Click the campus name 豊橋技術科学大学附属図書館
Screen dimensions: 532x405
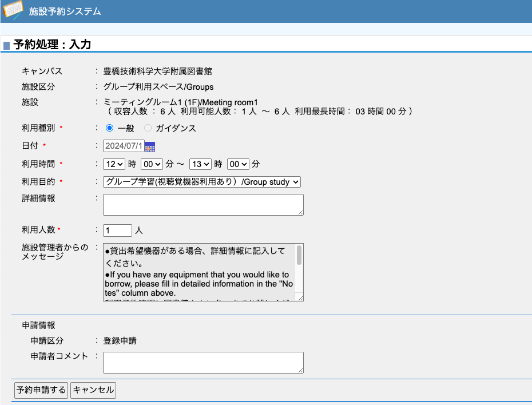pos(158,72)
